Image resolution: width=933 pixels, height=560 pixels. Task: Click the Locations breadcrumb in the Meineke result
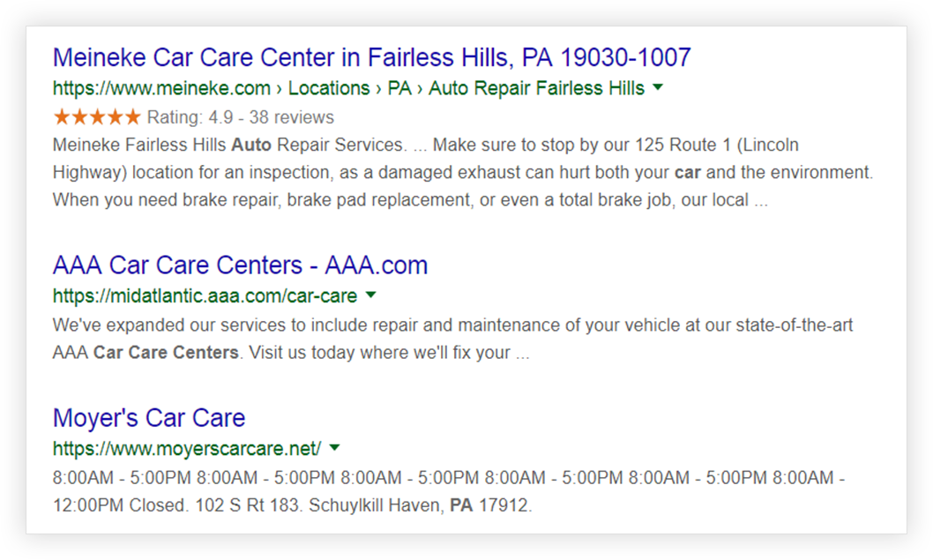click(x=329, y=88)
